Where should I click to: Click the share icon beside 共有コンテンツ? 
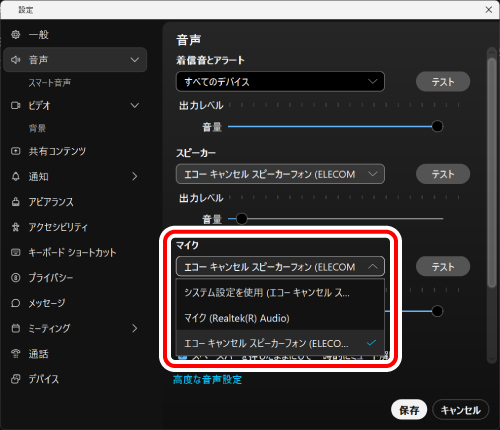click(15, 151)
